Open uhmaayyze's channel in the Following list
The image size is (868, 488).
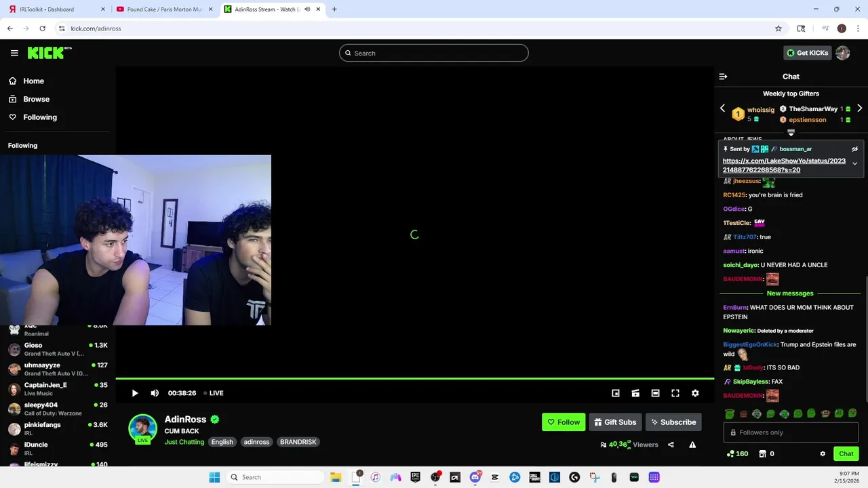[58, 369]
